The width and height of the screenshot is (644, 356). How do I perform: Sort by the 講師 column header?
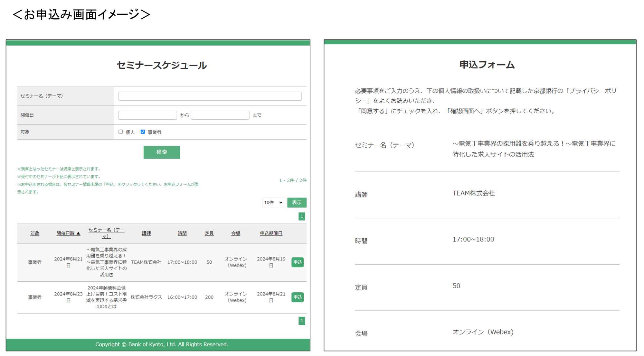[146, 233]
